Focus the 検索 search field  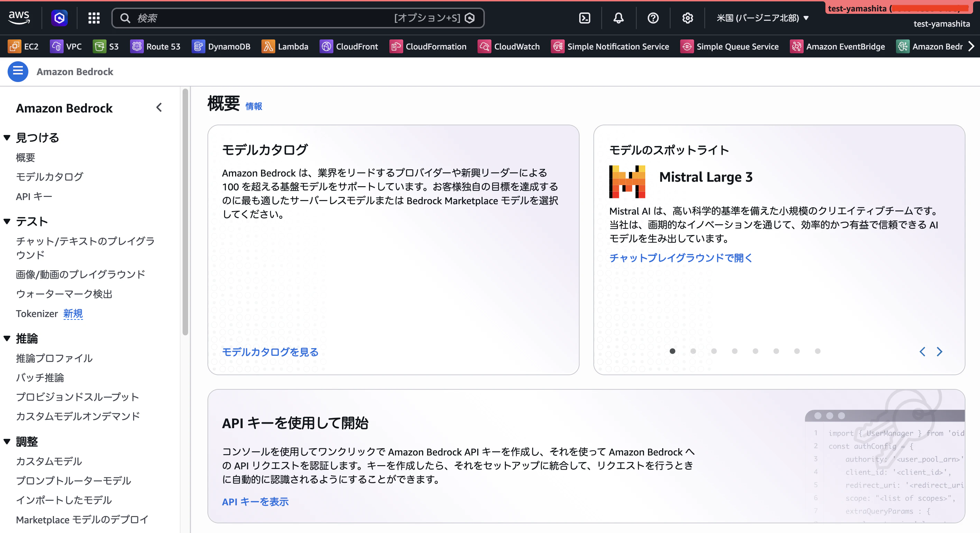pos(298,18)
